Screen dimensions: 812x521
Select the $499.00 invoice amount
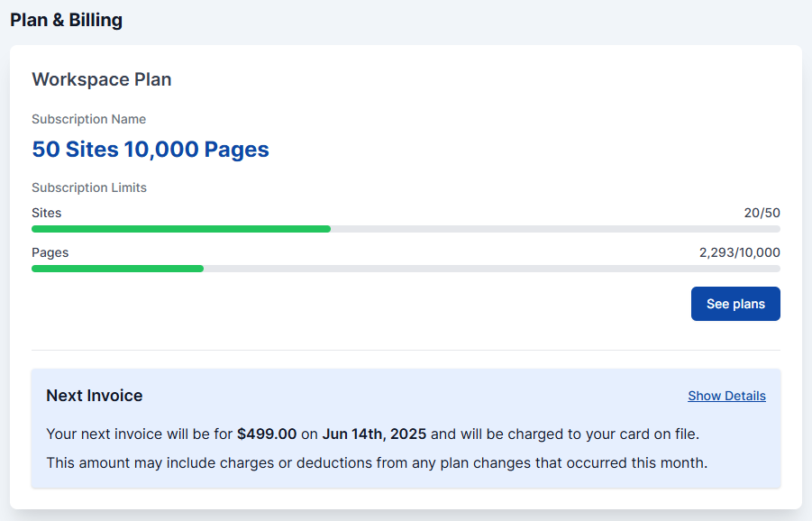tap(267, 434)
